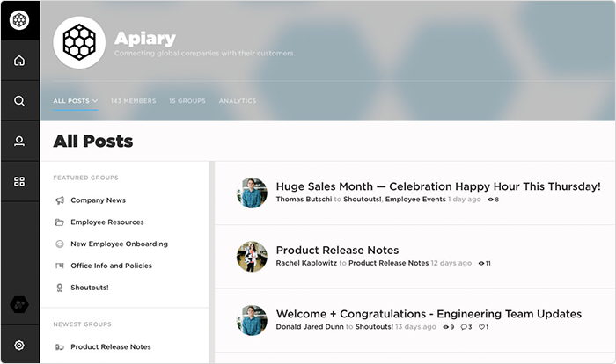The width and height of the screenshot is (616, 364).
Task: Click the heart like icon on Engineering post
Action: pyautogui.click(x=481, y=327)
